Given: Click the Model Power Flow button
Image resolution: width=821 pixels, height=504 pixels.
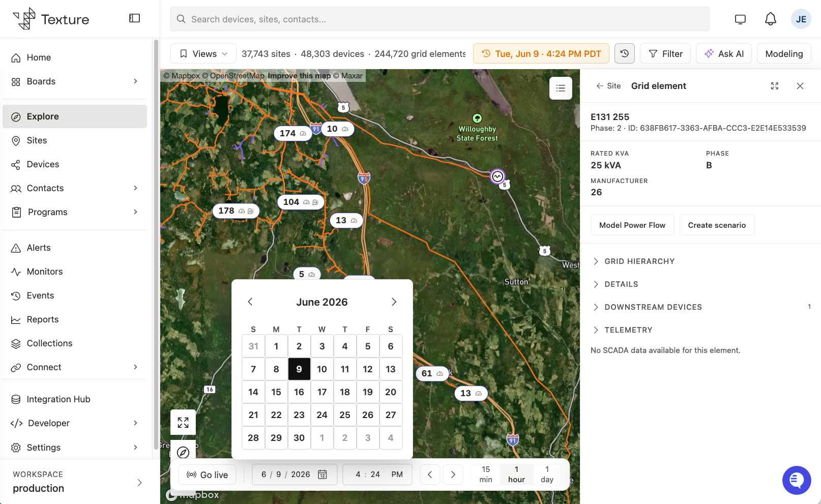Looking at the screenshot, I should (x=632, y=225).
